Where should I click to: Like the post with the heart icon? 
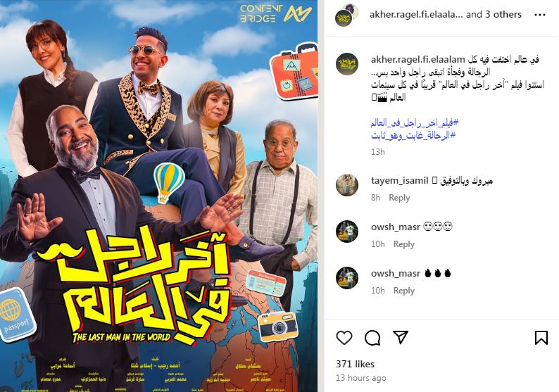(344, 338)
